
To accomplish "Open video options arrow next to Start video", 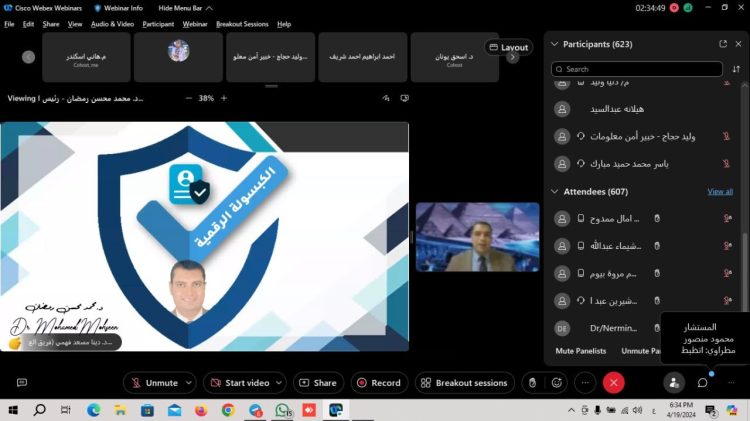I will [x=279, y=383].
